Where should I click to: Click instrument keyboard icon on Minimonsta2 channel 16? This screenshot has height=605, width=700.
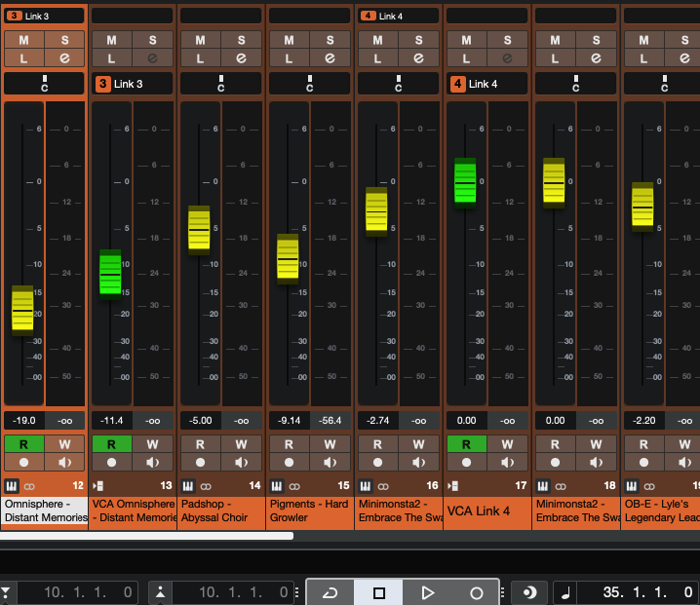pyautogui.click(x=366, y=485)
